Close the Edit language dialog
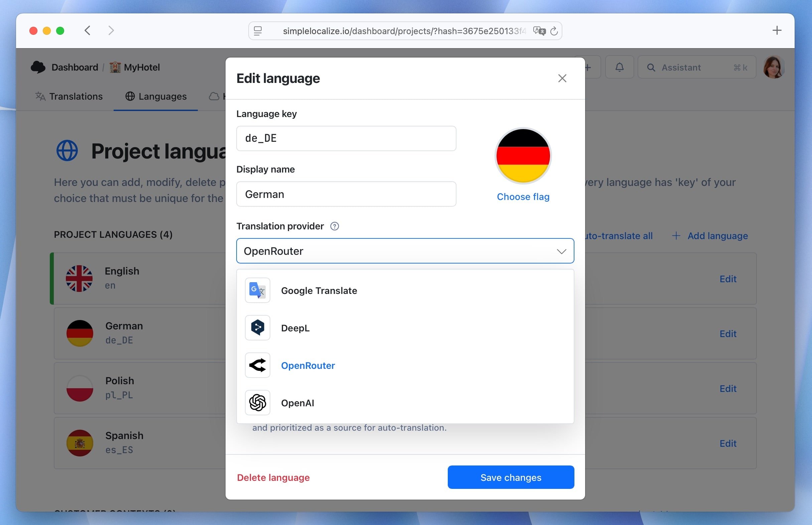This screenshot has height=525, width=812. point(562,78)
